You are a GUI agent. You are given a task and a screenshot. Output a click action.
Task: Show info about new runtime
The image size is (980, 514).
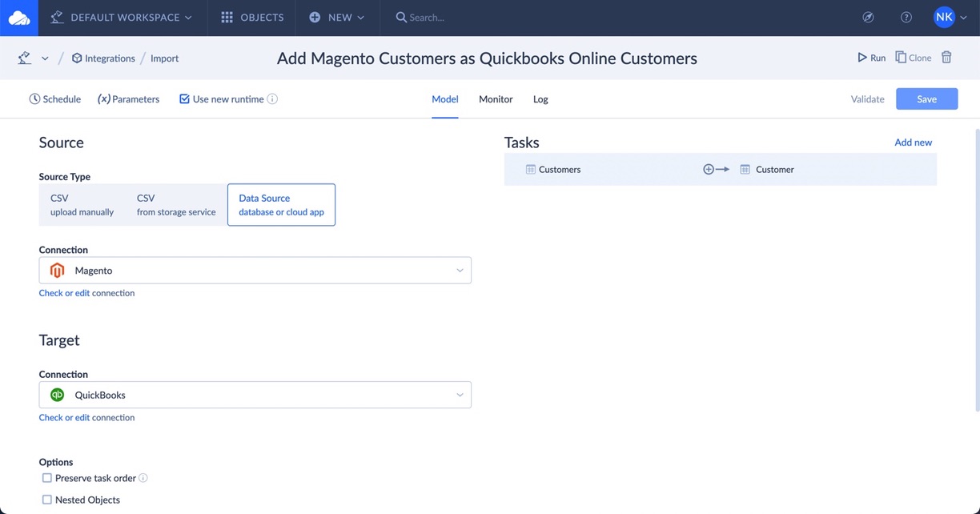click(x=272, y=99)
